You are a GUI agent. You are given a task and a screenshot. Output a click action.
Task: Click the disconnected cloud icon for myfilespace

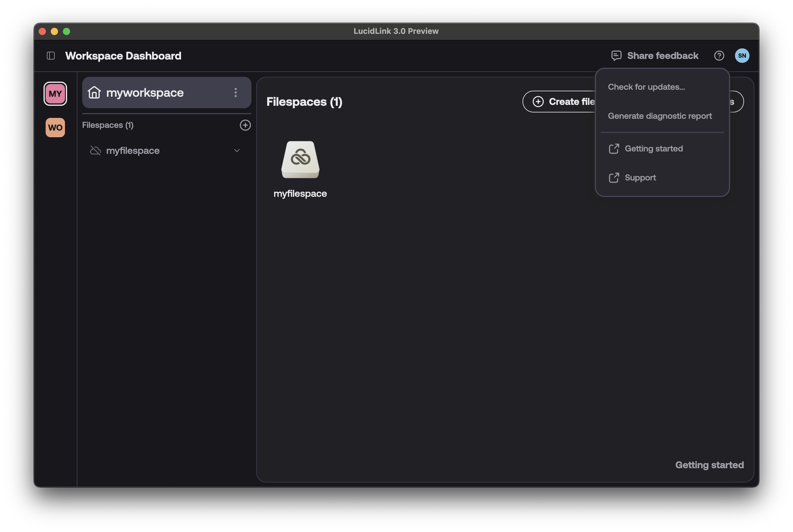coord(95,151)
